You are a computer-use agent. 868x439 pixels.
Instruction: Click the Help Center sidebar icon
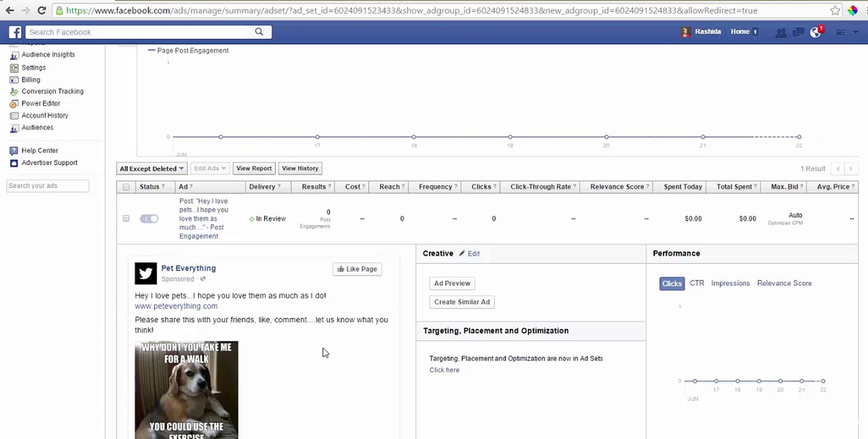coord(14,151)
